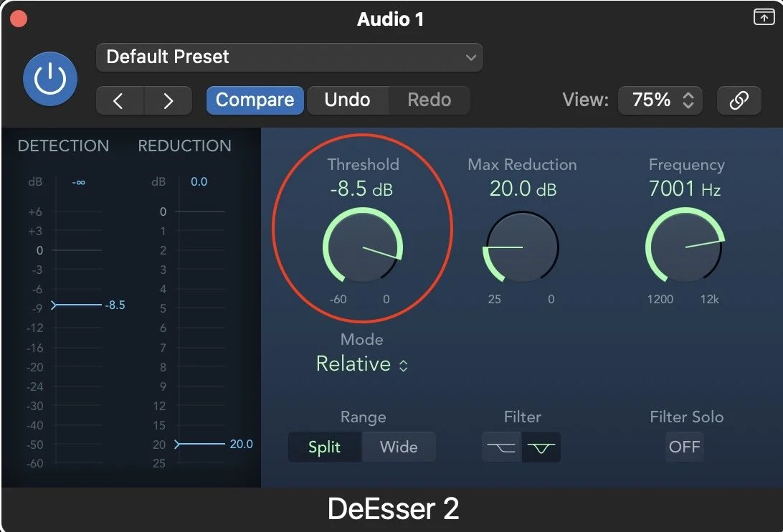Click the Max Reduction knob
783x532 pixels.
click(522, 247)
